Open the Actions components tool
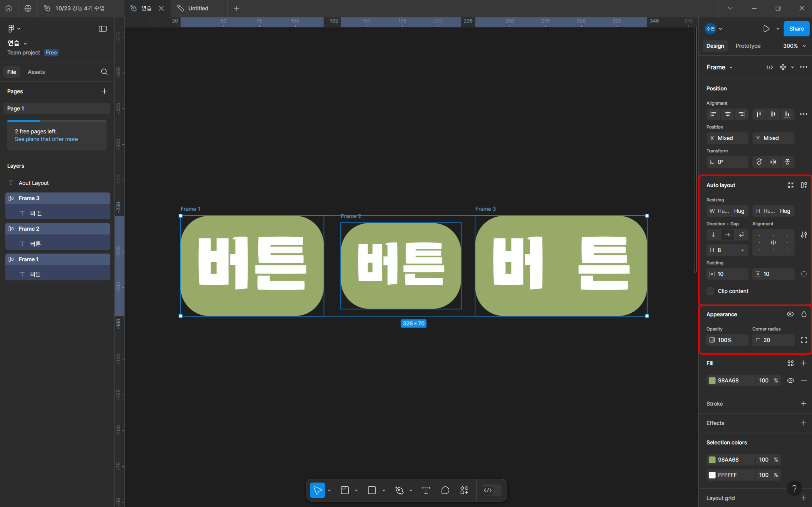The width and height of the screenshot is (812, 507). click(x=464, y=490)
